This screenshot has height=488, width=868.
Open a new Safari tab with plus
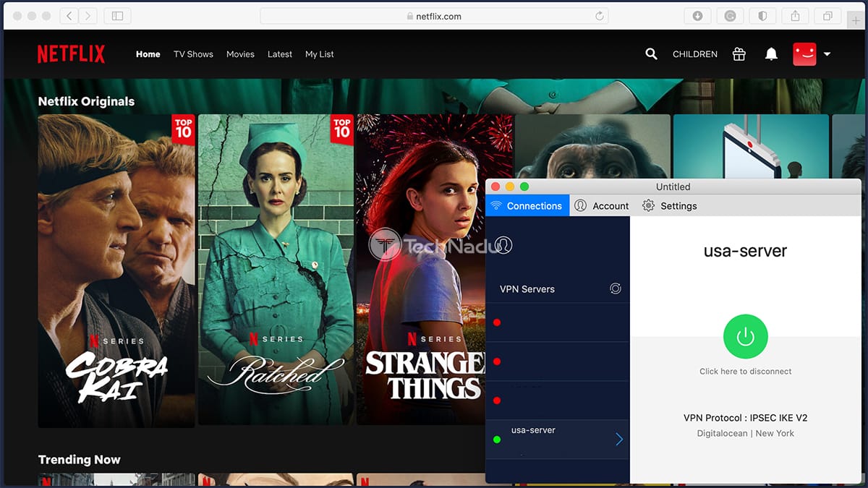coord(856,20)
